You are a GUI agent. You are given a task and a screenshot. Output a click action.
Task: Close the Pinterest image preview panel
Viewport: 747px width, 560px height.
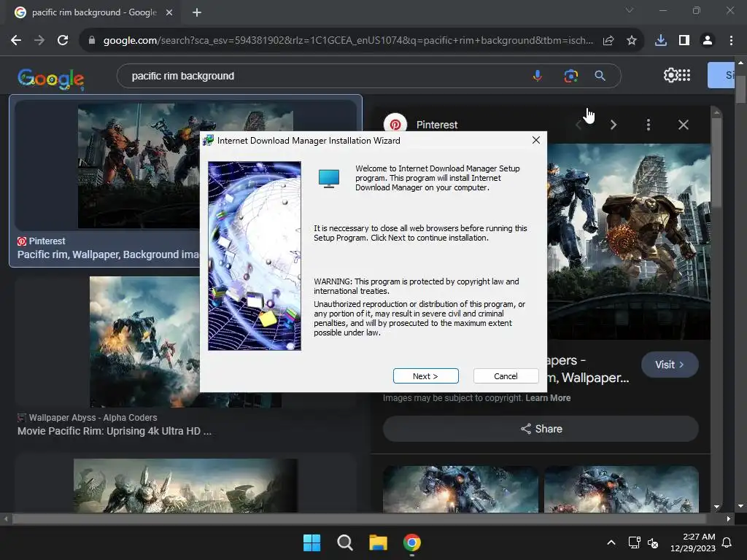683,125
